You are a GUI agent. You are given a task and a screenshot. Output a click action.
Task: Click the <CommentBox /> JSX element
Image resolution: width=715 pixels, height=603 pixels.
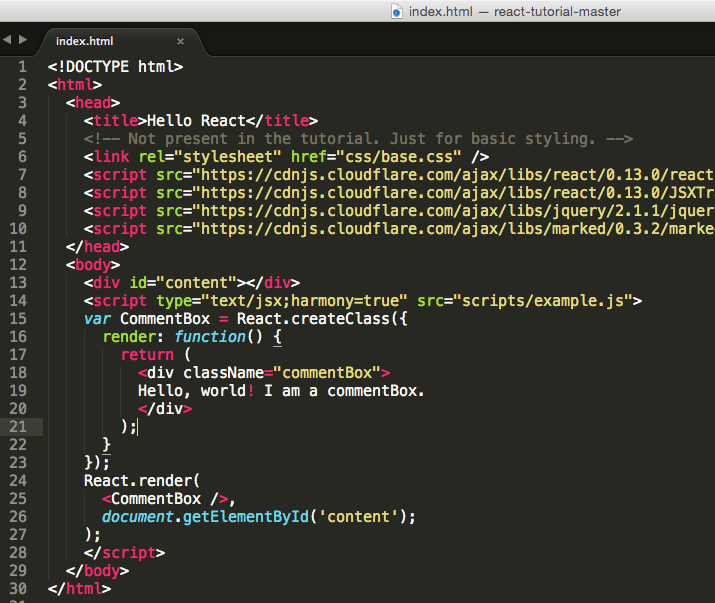coord(165,499)
